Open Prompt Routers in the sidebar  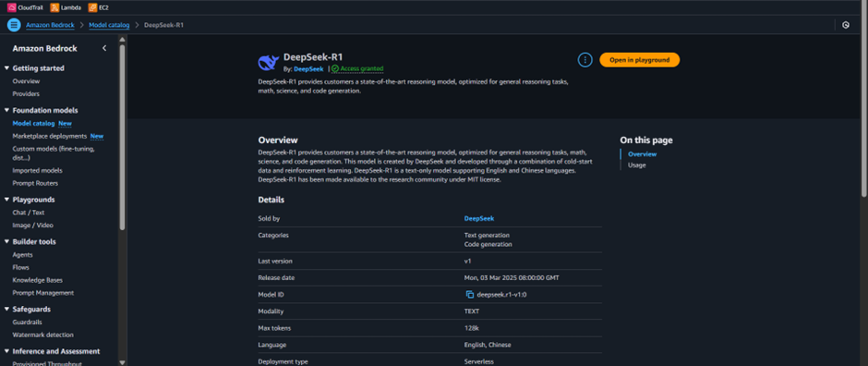click(x=35, y=183)
